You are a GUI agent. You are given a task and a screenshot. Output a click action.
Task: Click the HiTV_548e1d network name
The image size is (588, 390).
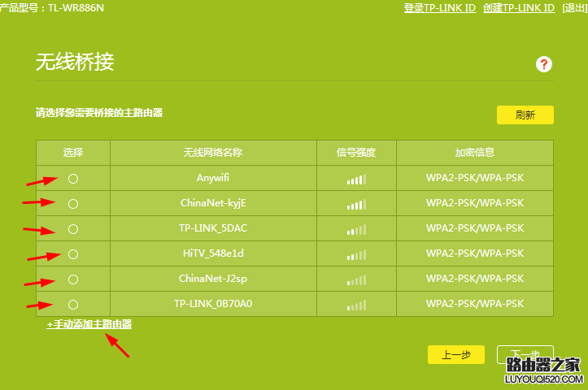(213, 253)
